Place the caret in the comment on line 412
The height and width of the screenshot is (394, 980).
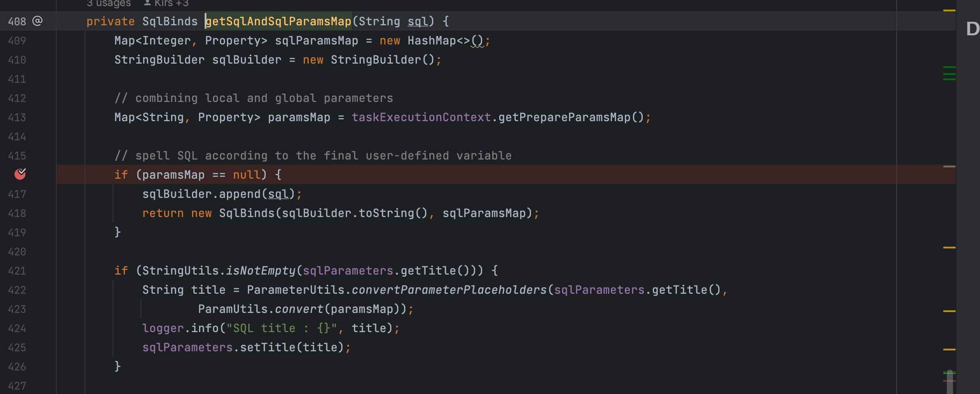[x=253, y=98]
